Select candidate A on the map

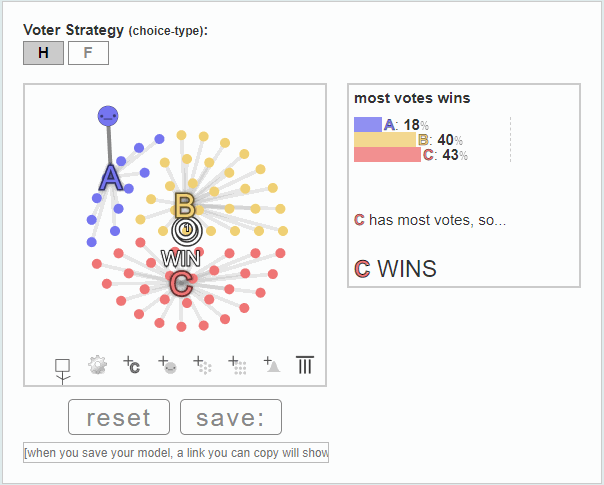coord(111,178)
